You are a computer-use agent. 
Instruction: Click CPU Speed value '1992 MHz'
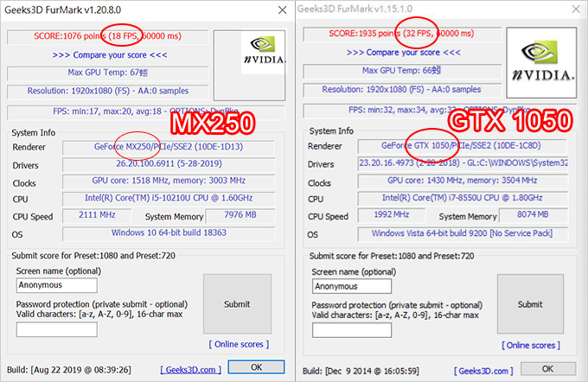[392, 215]
